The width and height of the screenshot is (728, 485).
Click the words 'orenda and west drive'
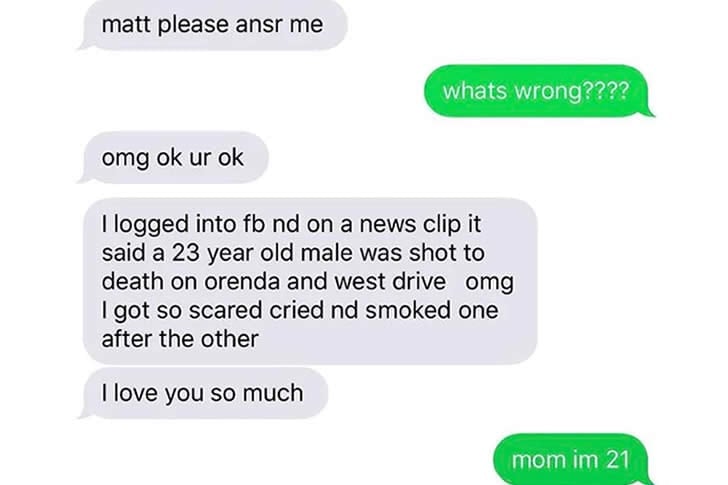tap(325, 282)
